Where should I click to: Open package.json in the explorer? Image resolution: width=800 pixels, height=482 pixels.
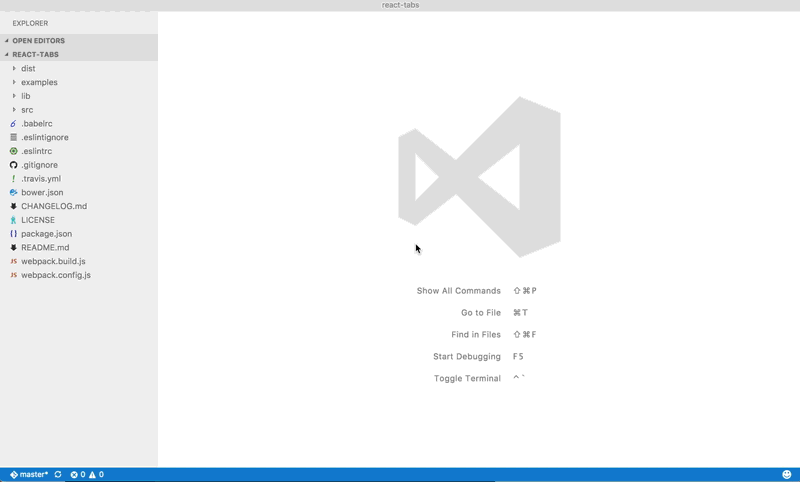coord(46,234)
